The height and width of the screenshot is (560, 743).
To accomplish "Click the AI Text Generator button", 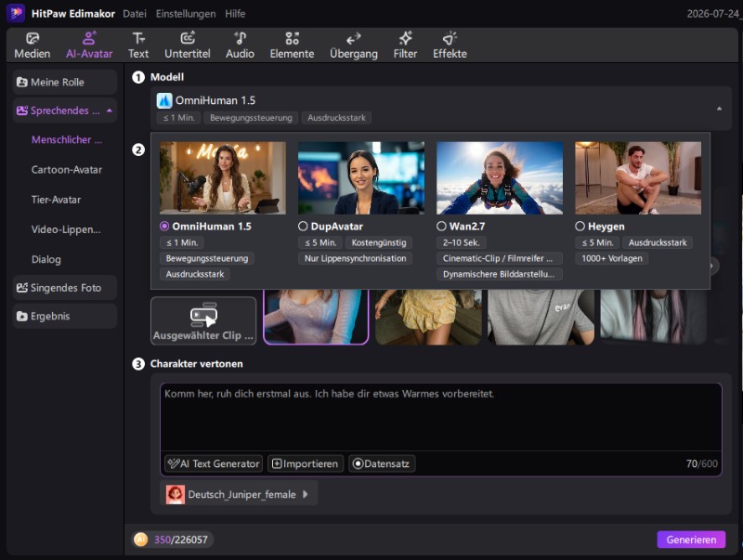I will 214,463.
